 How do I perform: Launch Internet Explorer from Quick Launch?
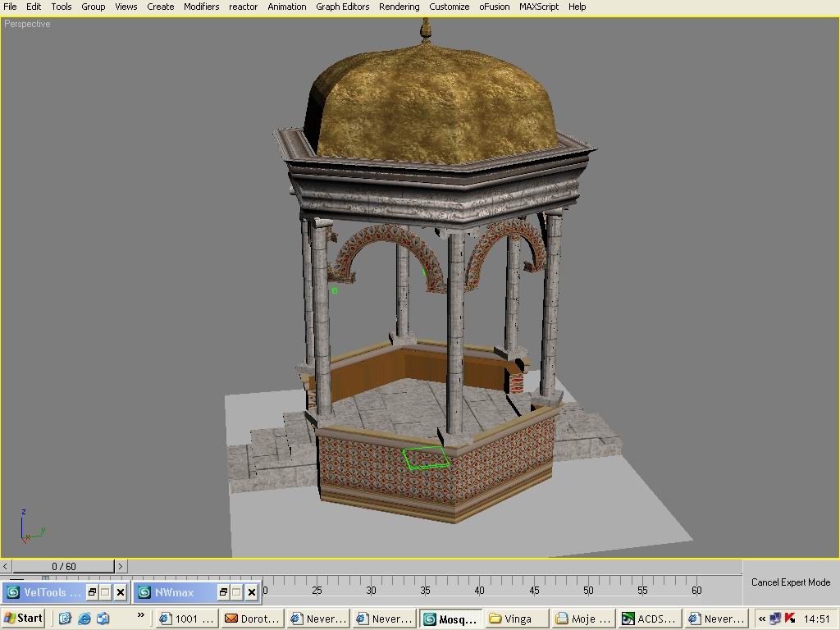84,619
